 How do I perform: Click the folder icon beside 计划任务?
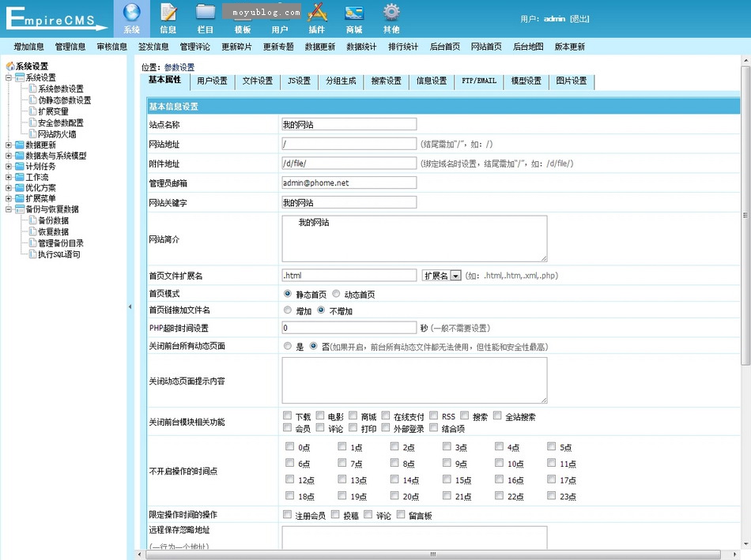[x=20, y=166]
